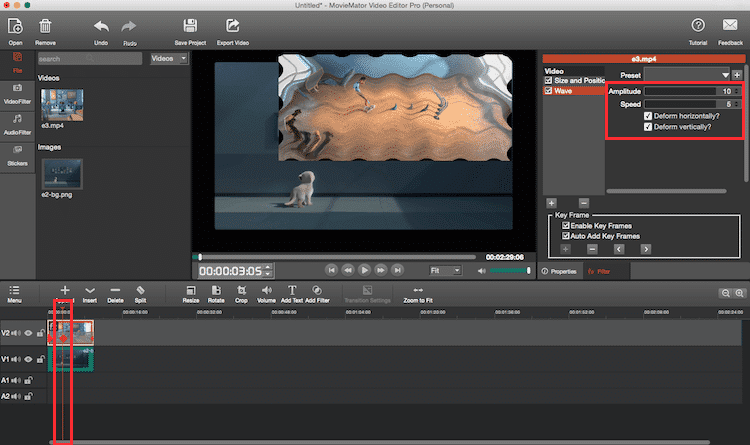Open the Volume tool

(x=266, y=290)
